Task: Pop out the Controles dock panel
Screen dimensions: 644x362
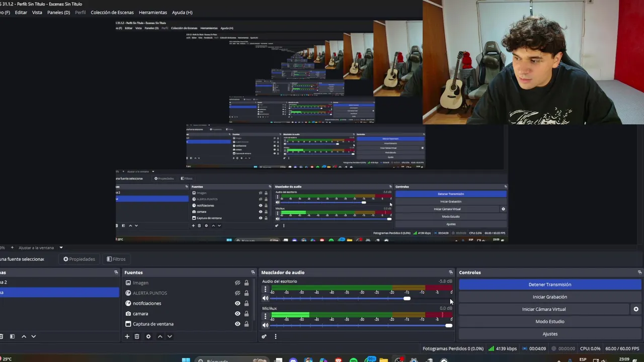Action: [x=639, y=273]
